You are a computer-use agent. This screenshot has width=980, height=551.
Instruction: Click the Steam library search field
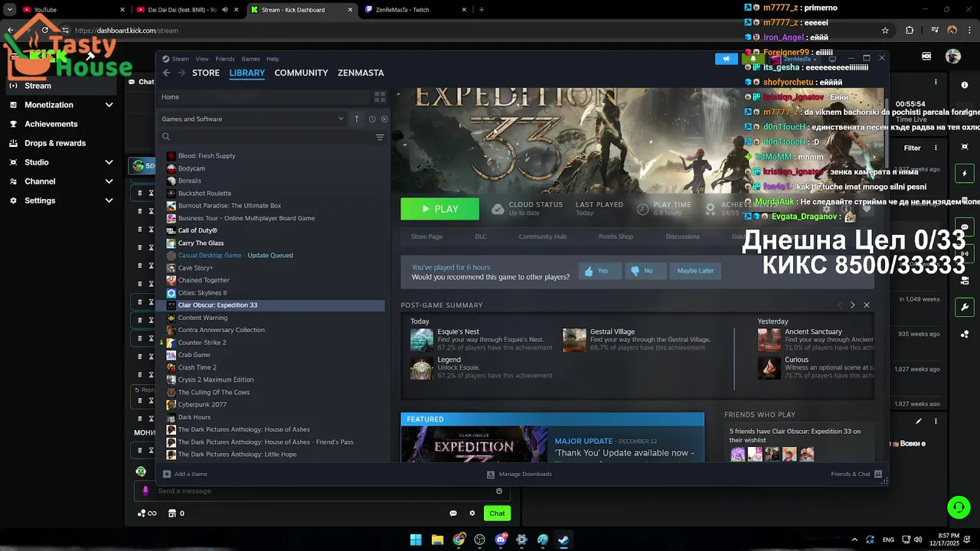click(x=264, y=137)
